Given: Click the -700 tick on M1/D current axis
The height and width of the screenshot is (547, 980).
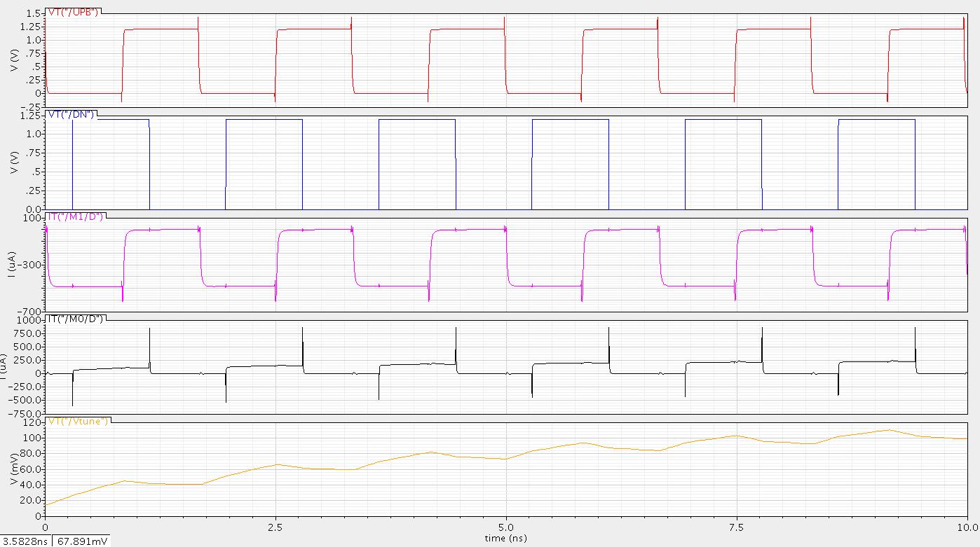Looking at the screenshot, I should pyautogui.click(x=31, y=311).
